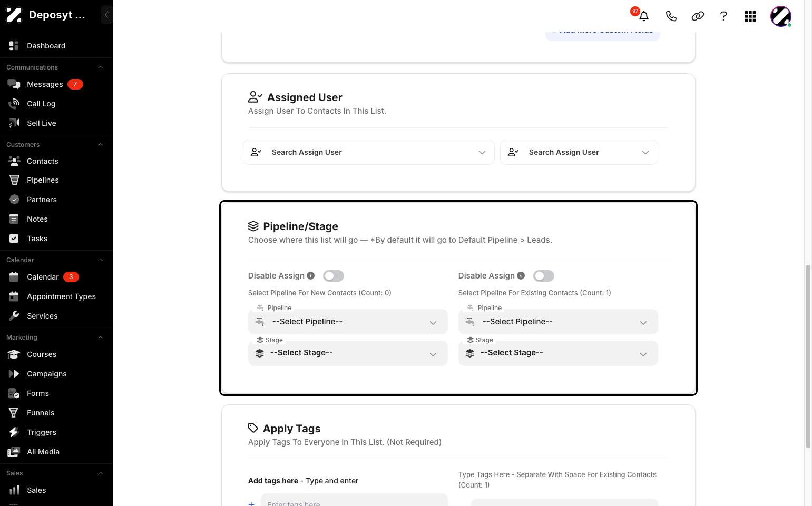Viewport: 812px width, 506px height.
Task: Collapse the Communications sidebar section
Action: coord(100,67)
